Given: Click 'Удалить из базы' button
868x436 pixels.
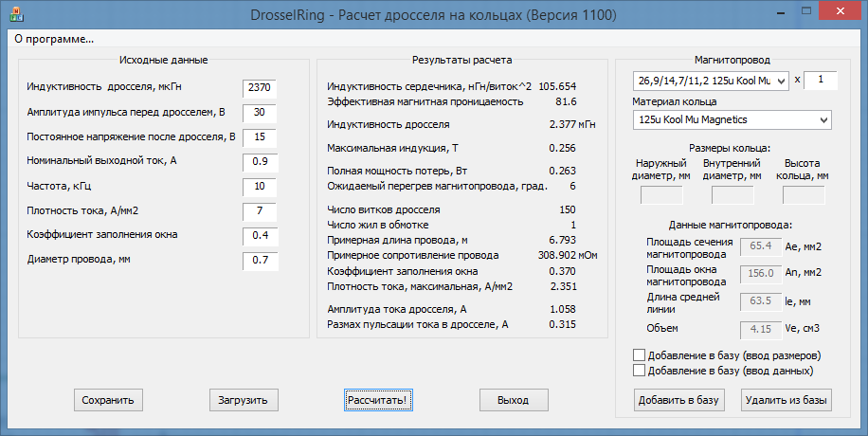Looking at the screenshot, I should click(x=787, y=400).
